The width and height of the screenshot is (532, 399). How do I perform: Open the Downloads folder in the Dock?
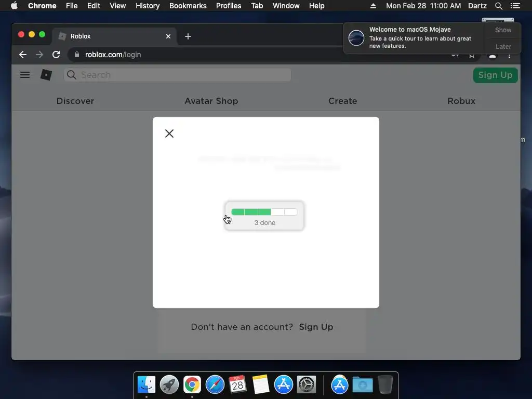click(x=362, y=384)
